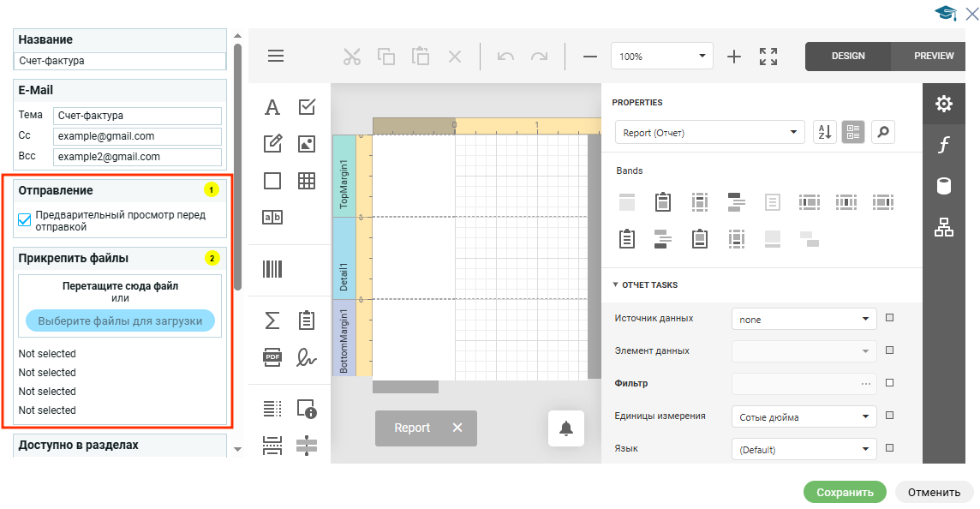Select the Barcode tool in toolbox
The width and height of the screenshot is (980, 509).
272,269
